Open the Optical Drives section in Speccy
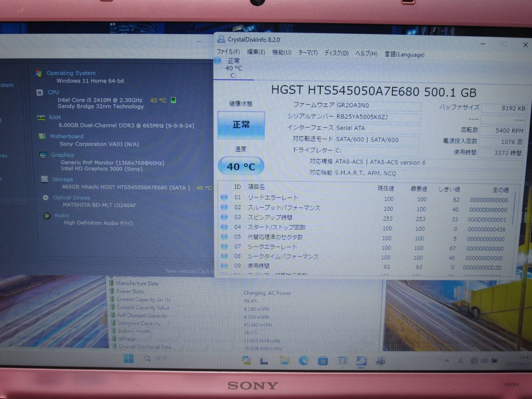This screenshot has height=399, width=532. coord(71,198)
